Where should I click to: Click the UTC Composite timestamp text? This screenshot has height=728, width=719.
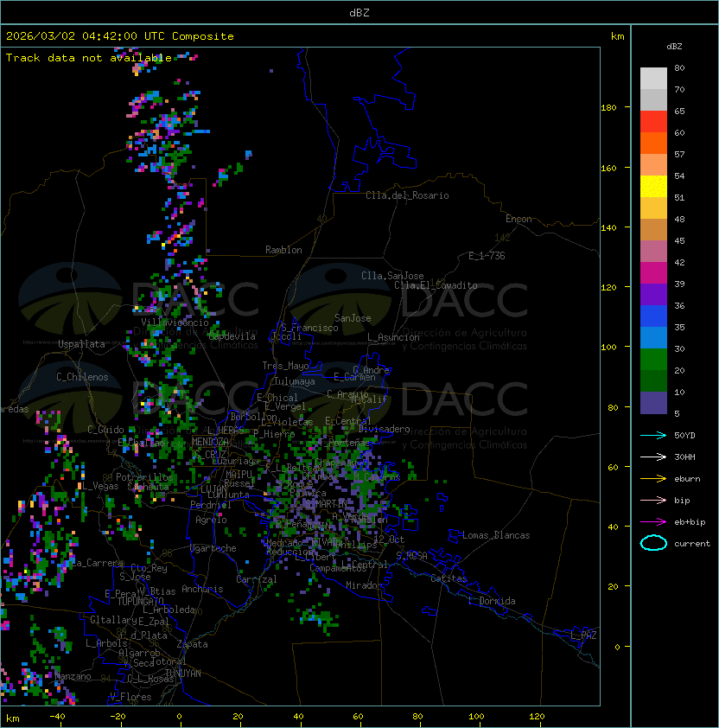[x=120, y=36]
